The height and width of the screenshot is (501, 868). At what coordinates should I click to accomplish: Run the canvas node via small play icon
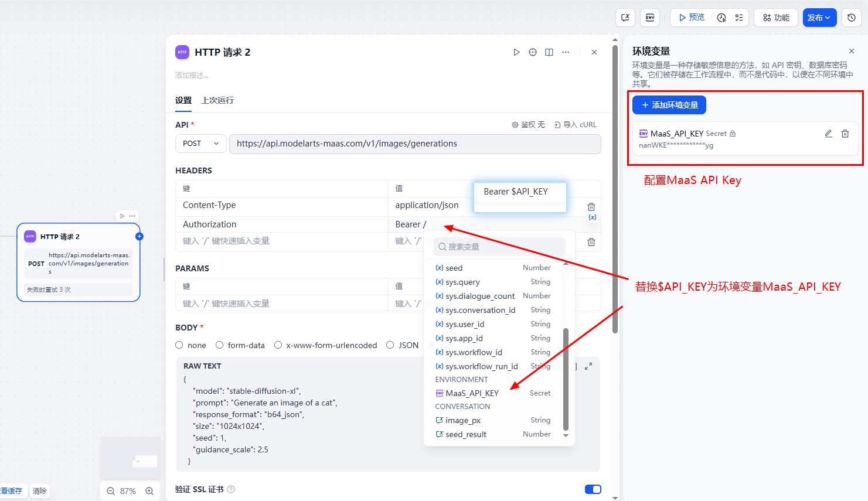pyautogui.click(x=122, y=216)
